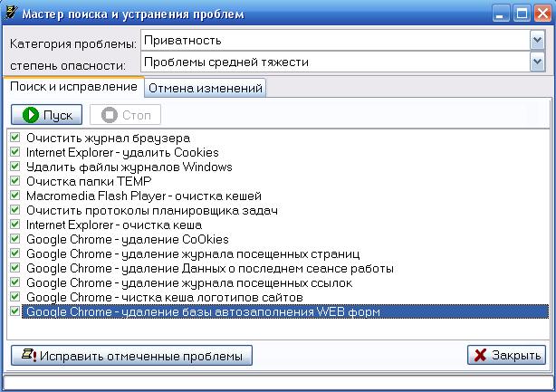Select 'удаление журнала посещенных страниц' row text
Viewport: 556px width, 392px height.
193,254
